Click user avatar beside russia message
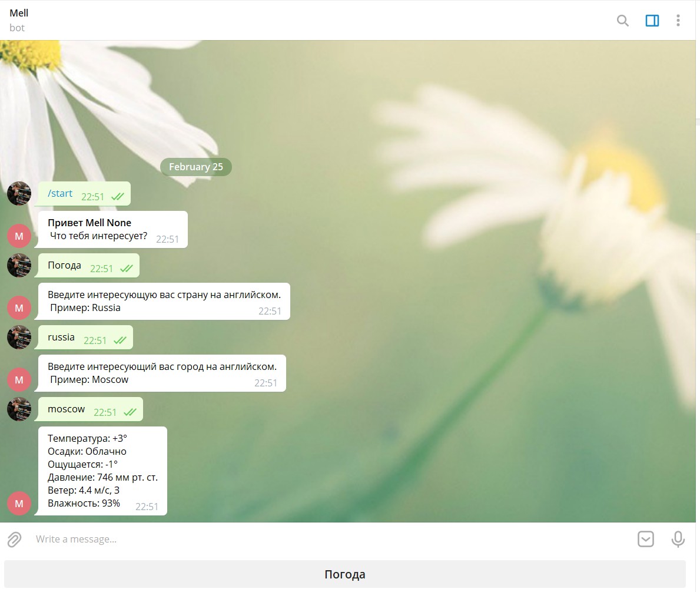Screen dimensions: 700x592 pyautogui.click(x=19, y=338)
